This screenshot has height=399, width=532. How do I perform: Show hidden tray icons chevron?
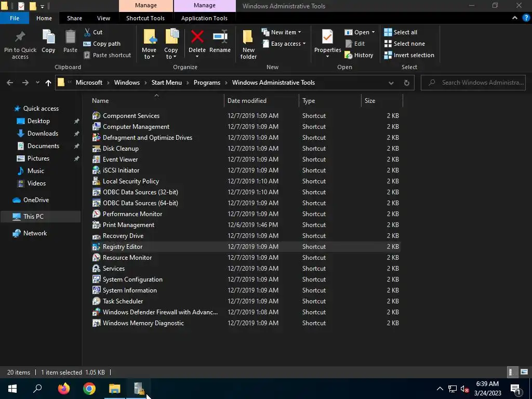(x=440, y=389)
